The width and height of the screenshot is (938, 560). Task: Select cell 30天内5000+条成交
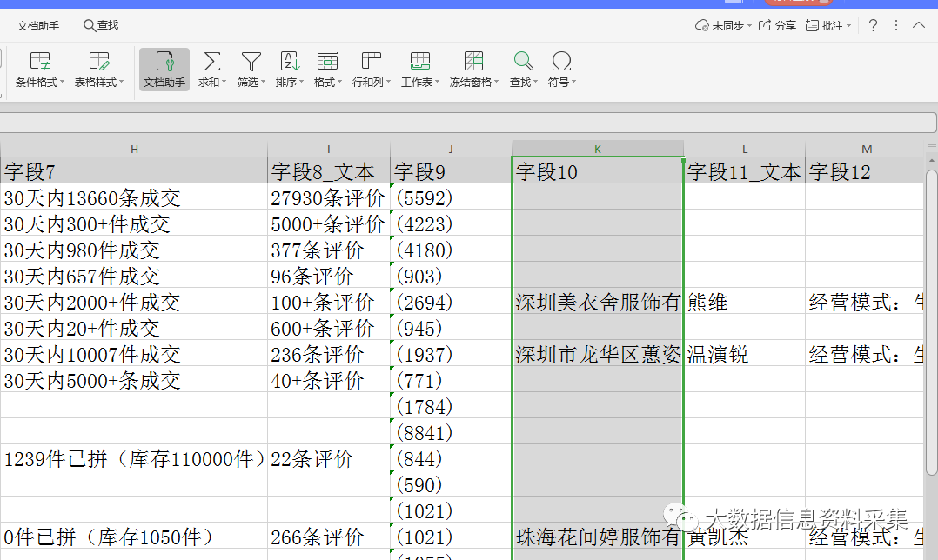[x=134, y=380]
